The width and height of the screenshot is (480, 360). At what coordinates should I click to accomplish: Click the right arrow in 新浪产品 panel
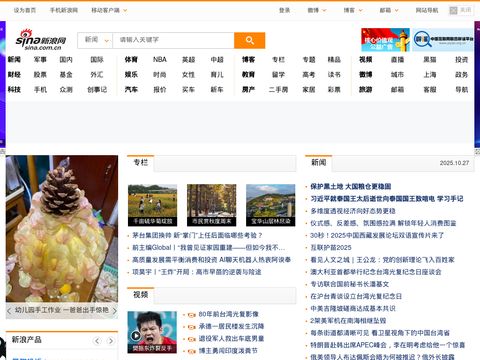pos(110,341)
